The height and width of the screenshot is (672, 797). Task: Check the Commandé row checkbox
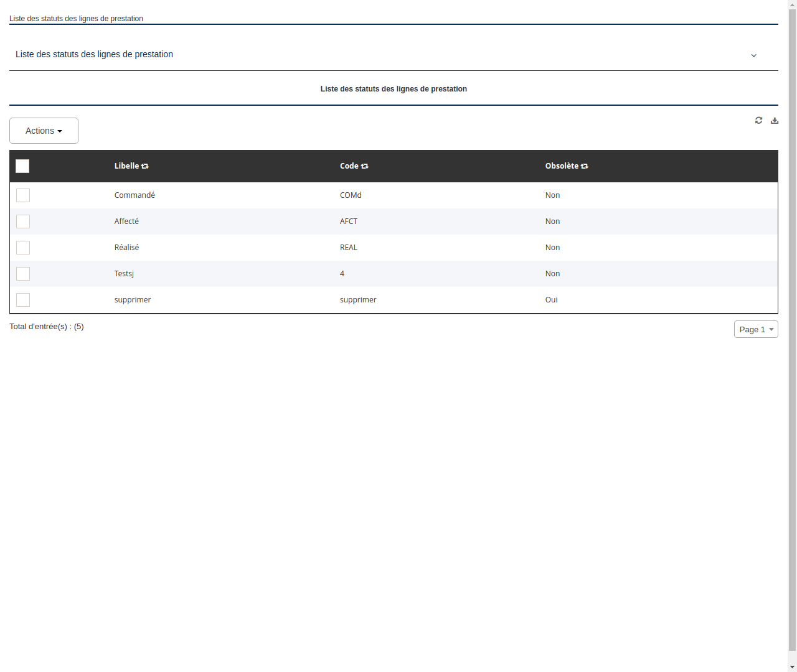click(x=23, y=195)
